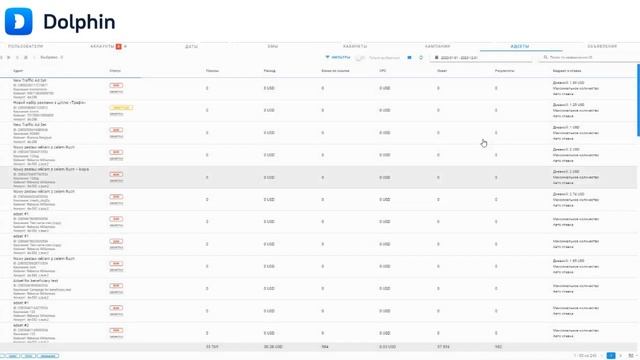Sort by the Статус column header
640x360 pixels.
tap(115, 71)
